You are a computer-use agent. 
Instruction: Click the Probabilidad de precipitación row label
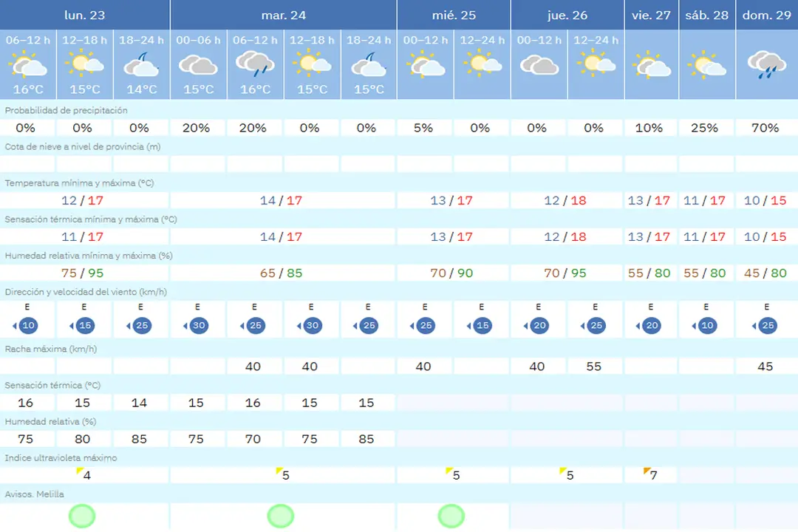coord(66,111)
